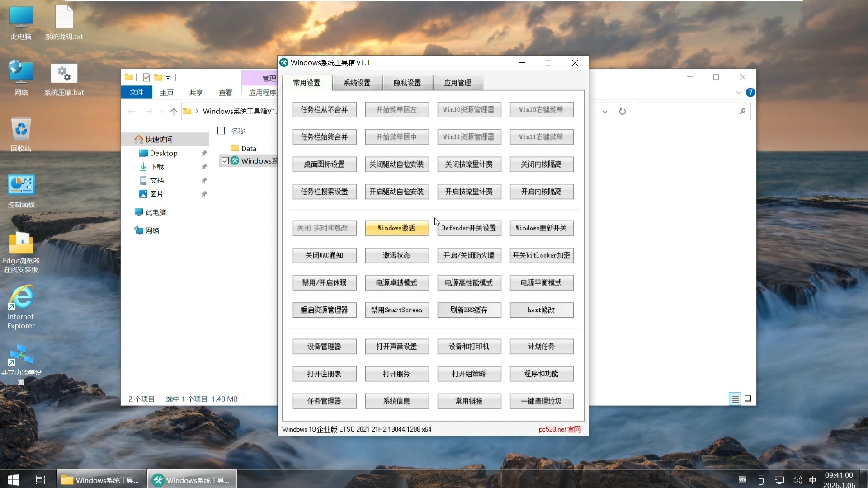Select Desktop in Explorer navigation pane
Image resolution: width=868 pixels, height=488 pixels.
tap(164, 154)
